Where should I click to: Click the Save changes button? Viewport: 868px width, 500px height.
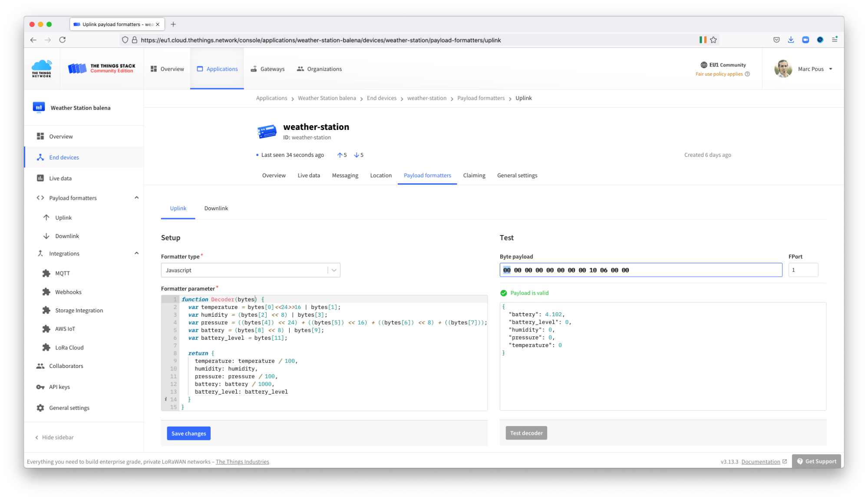(188, 433)
